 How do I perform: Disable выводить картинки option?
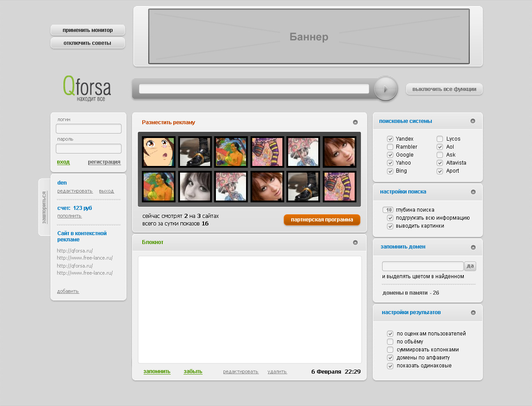[390, 226]
